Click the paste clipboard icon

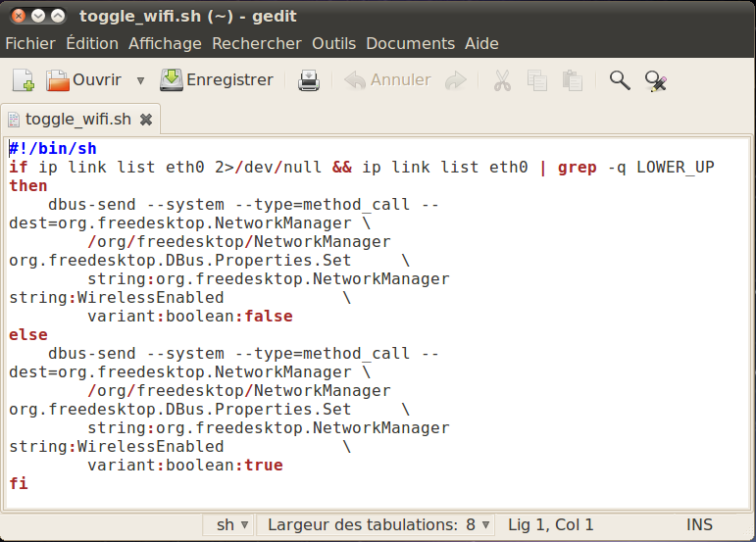tap(573, 80)
